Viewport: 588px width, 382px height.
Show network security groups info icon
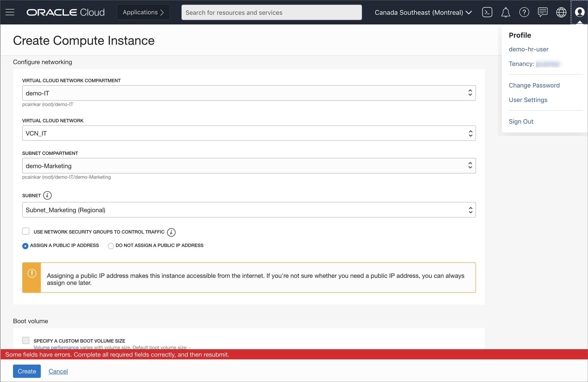(x=171, y=232)
